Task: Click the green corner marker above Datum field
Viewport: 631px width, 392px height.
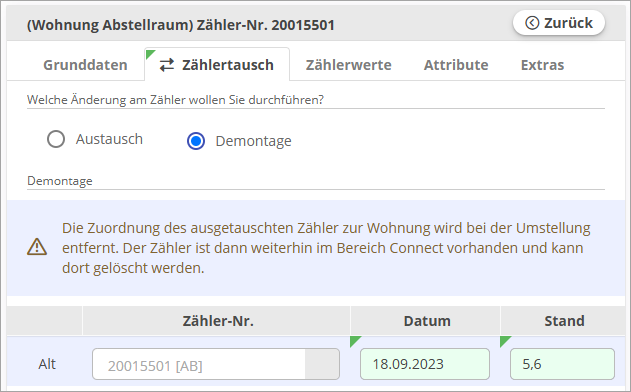Action: pos(355,341)
